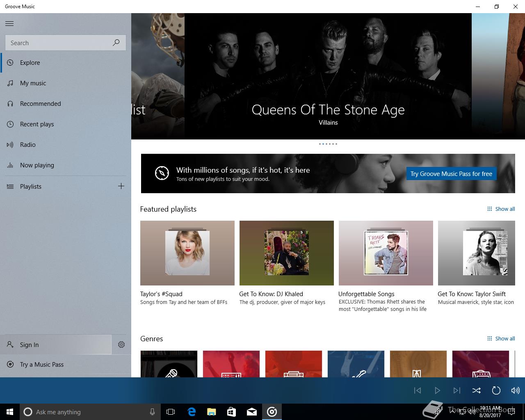The height and width of the screenshot is (420, 525).
Task: Select Radio in sidebar
Action: point(66,145)
